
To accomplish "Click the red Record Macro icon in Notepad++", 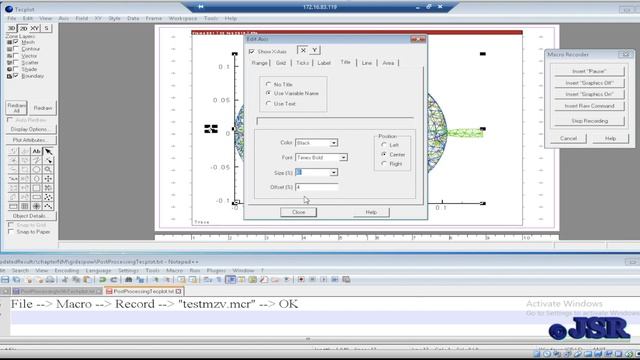I will 301,280.
